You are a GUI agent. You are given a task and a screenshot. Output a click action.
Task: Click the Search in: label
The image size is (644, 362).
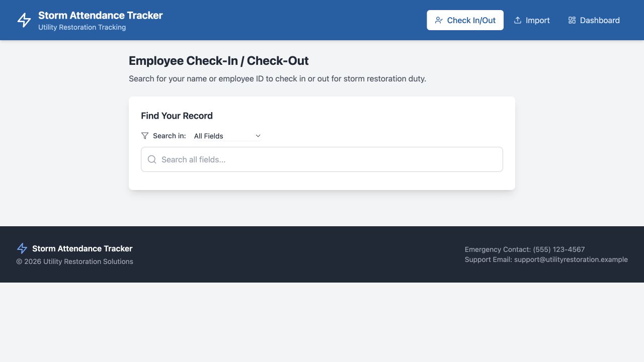pos(170,136)
